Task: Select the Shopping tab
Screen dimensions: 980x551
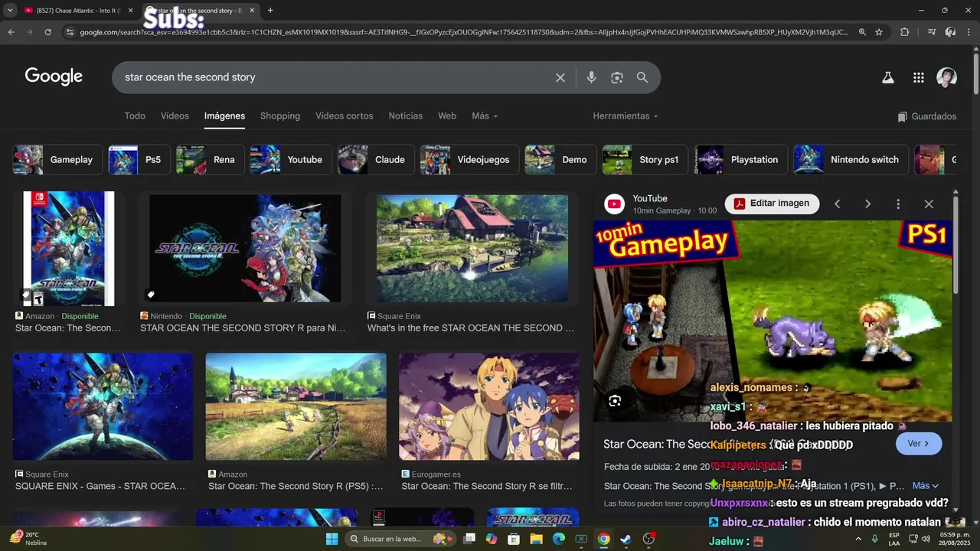Action: click(280, 116)
